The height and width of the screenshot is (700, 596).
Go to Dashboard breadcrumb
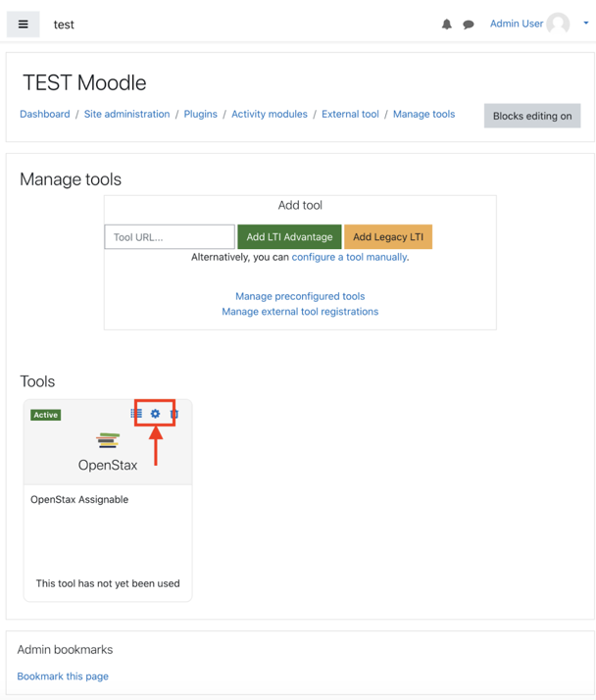click(x=45, y=114)
